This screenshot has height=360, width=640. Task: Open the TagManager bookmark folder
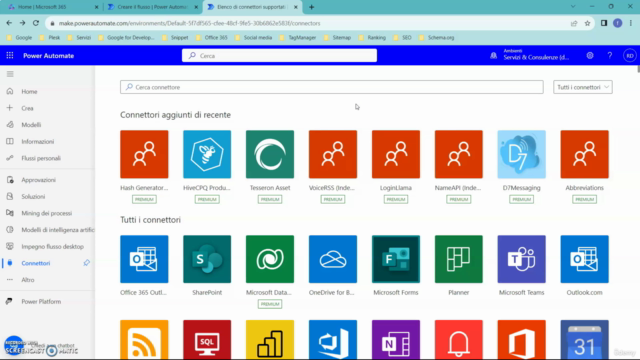(298, 38)
